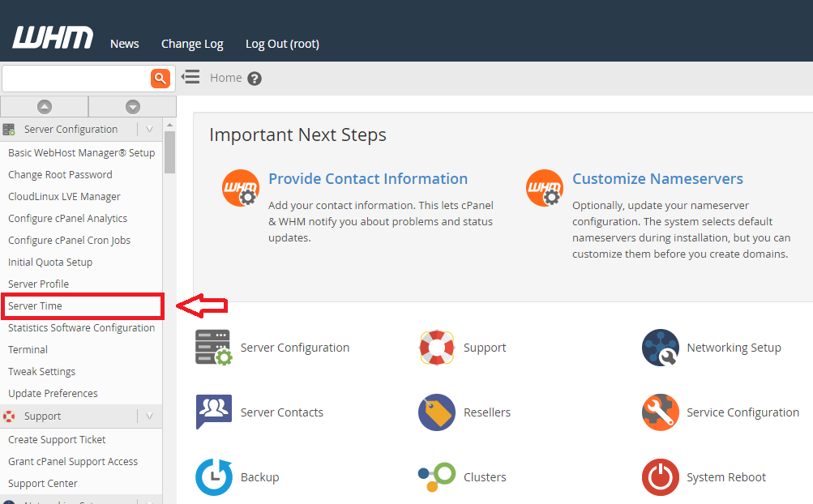Open Change Root Password

(x=60, y=175)
